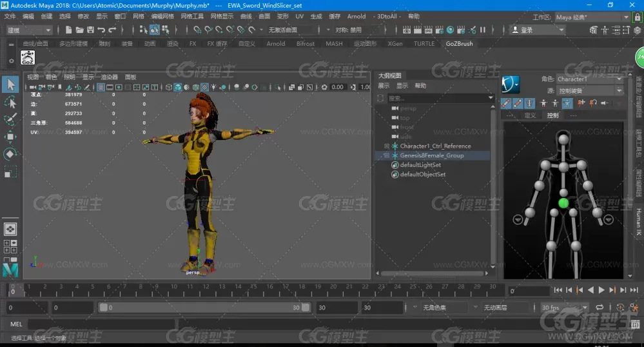This screenshot has width=644, height=347.
Task: Open the HumanIK source dropdown
Action: tap(590, 90)
